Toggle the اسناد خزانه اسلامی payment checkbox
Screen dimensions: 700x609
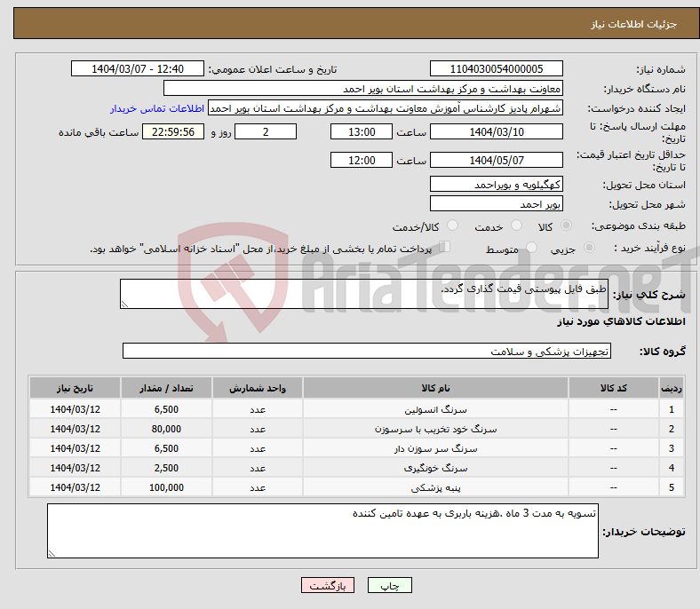coord(445,247)
